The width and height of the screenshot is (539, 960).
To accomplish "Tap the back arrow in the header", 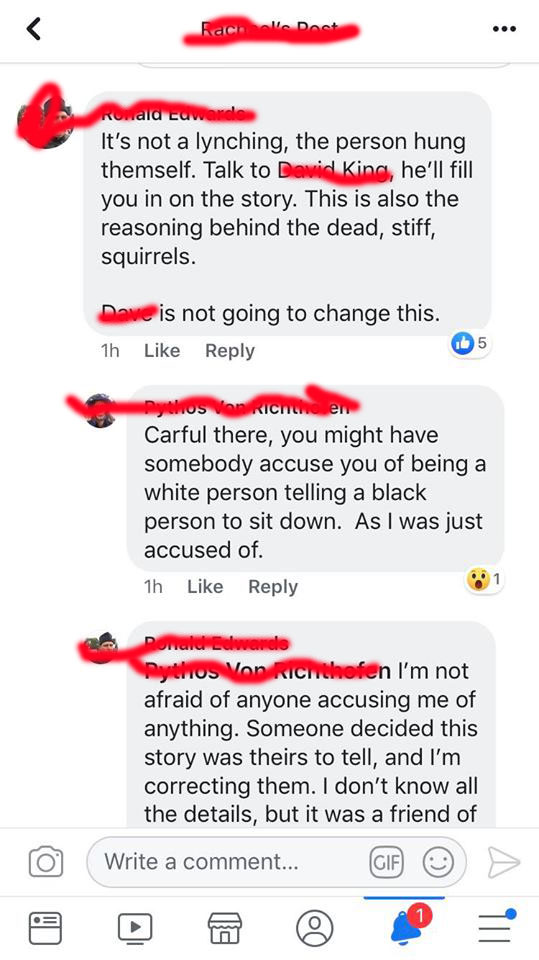I will click(x=34, y=29).
